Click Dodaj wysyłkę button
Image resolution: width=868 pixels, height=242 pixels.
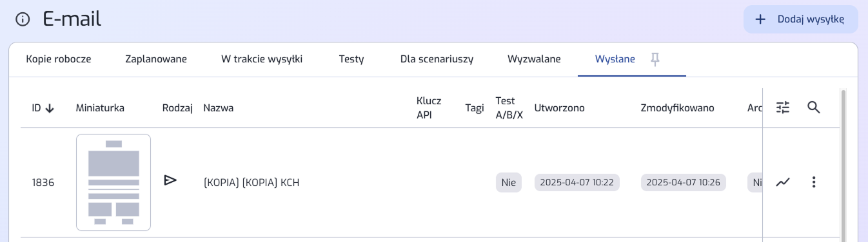point(801,19)
